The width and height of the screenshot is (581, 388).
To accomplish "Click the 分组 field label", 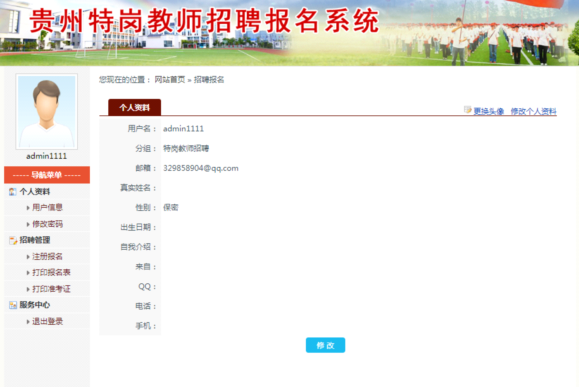I will point(146,149).
